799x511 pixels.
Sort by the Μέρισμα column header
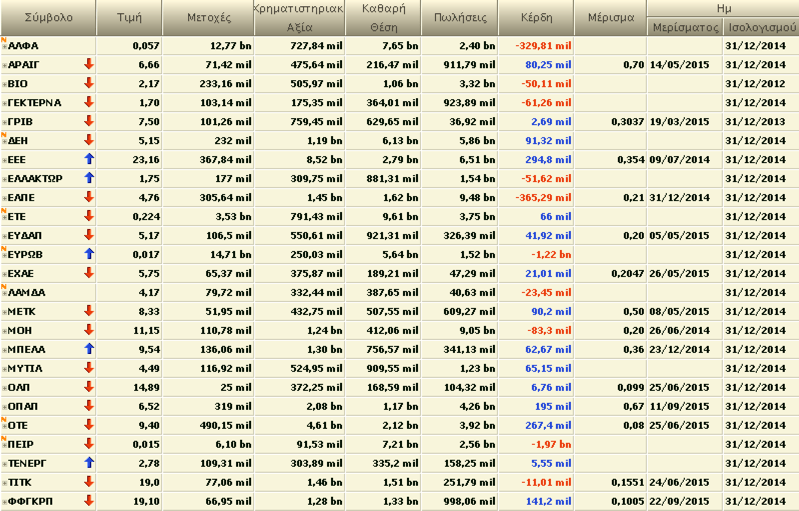[x=610, y=17]
